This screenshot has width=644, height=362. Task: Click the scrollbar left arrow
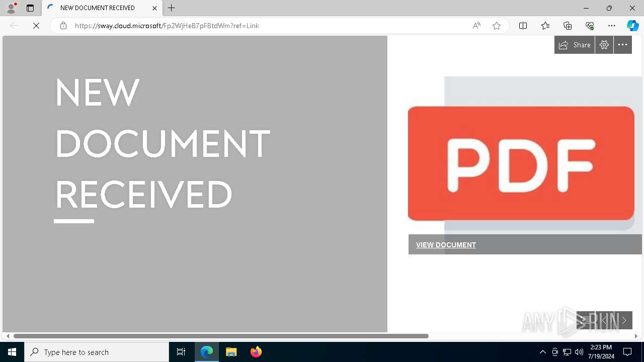click(x=8, y=336)
